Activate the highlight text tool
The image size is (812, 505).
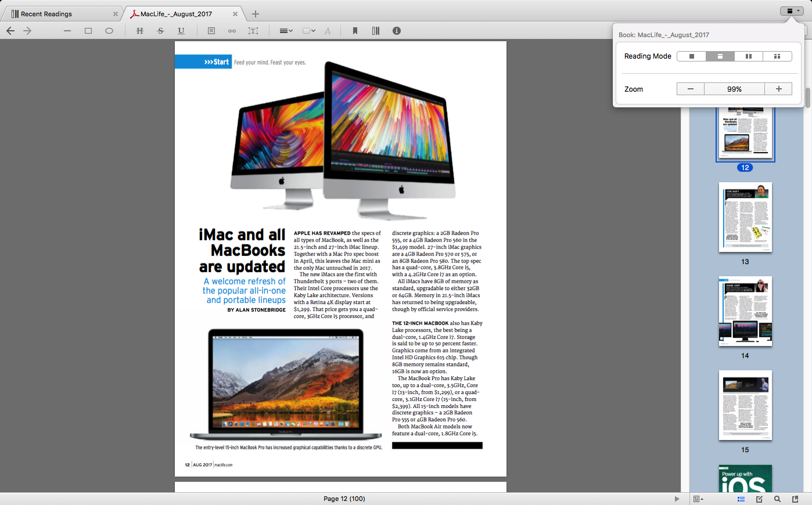pyautogui.click(x=139, y=31)
